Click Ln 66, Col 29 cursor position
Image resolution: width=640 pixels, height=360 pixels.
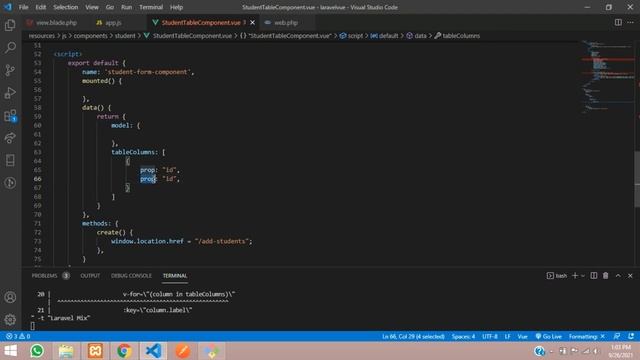pyautogui.click(x=413, y=336)
